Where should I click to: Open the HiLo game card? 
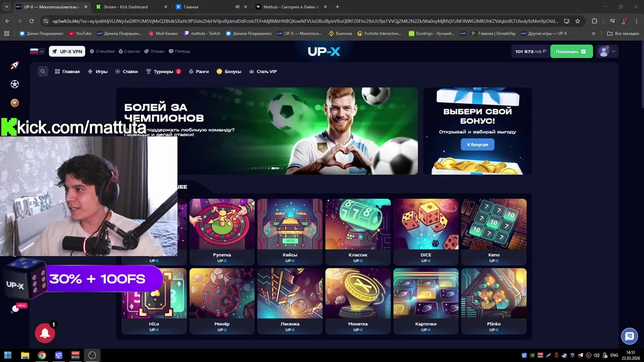[x=154, y=301]
